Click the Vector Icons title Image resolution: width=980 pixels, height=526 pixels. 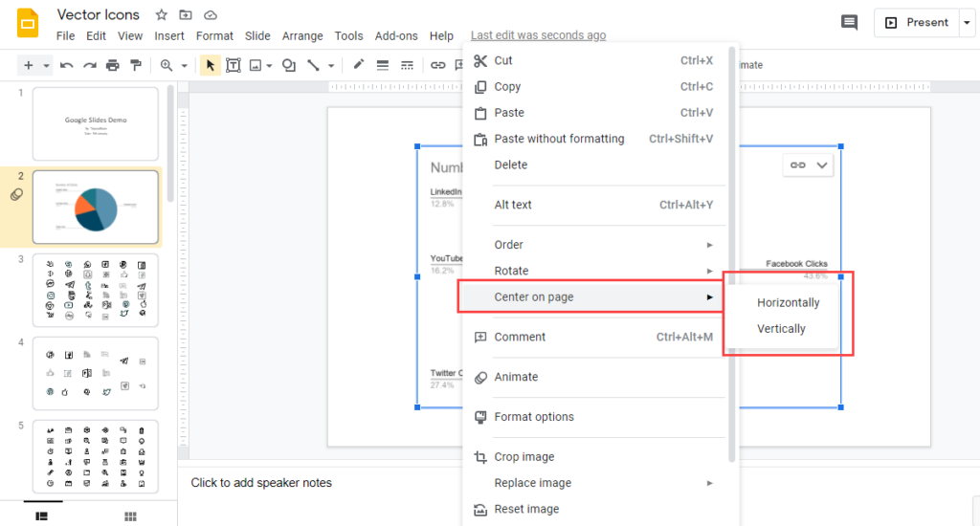(99, 14)
